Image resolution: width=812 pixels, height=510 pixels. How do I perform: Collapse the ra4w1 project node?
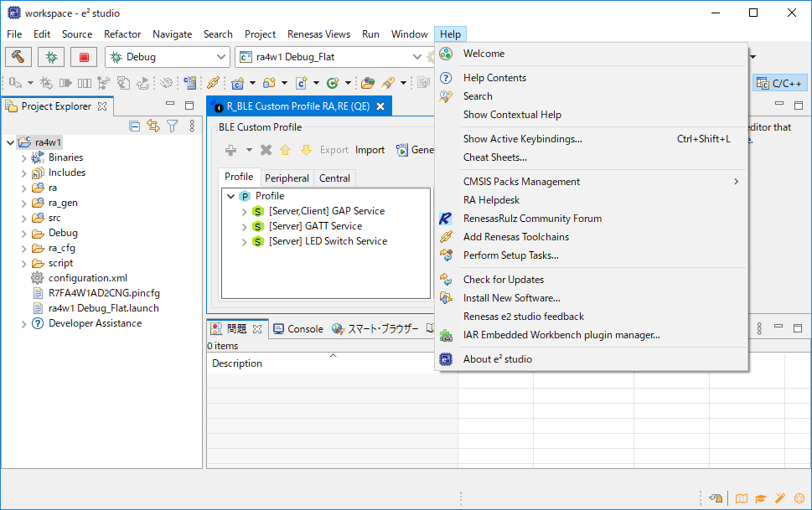10,142
